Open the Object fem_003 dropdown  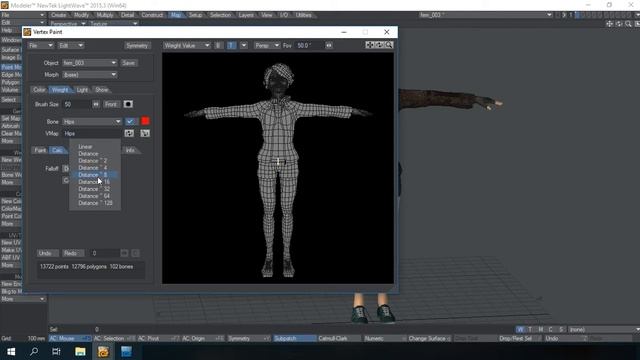[89, 63]
